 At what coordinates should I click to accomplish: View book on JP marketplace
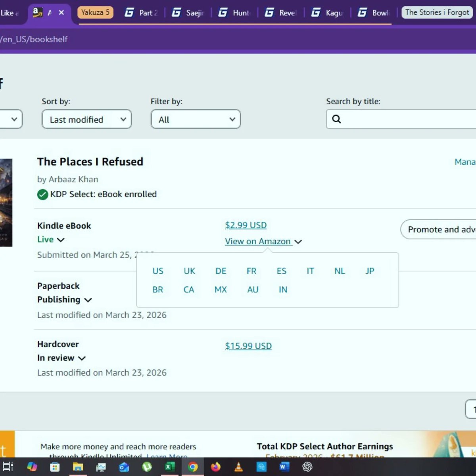370,271
